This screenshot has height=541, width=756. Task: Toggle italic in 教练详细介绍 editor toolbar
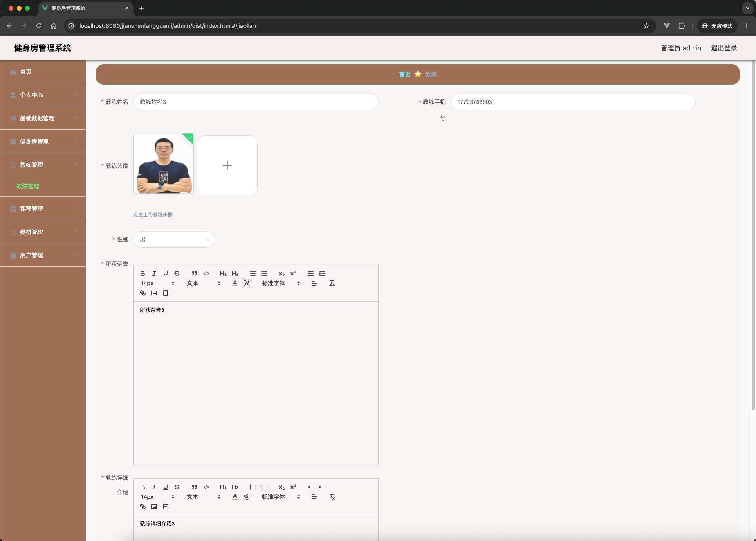(154, 487)
